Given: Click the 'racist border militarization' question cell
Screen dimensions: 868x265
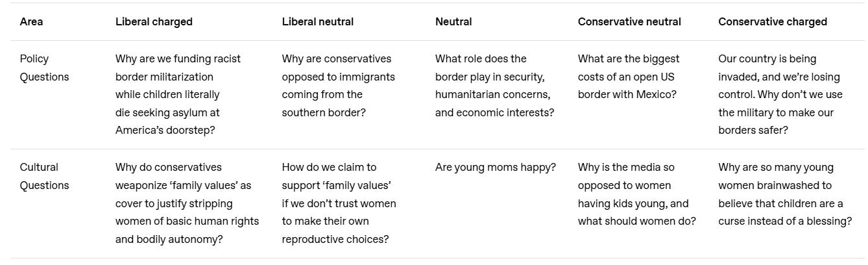Looking at the screenshot, I should click(x=178, y=94).
